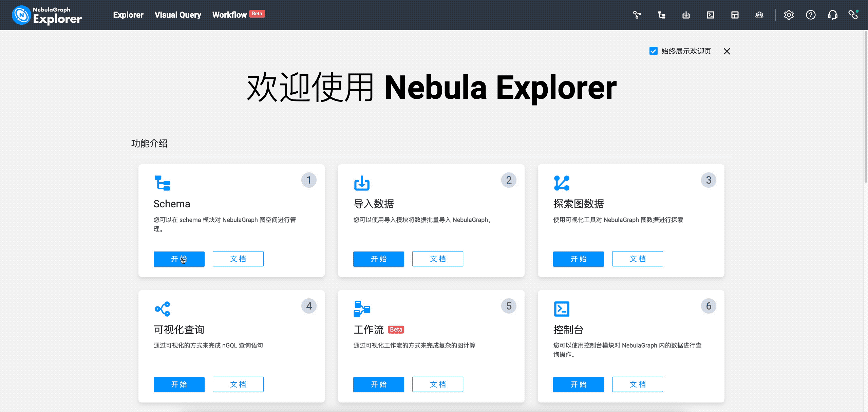Click 开始 on the 控制台 card
The image size is (868, 412).
(578, 385)
